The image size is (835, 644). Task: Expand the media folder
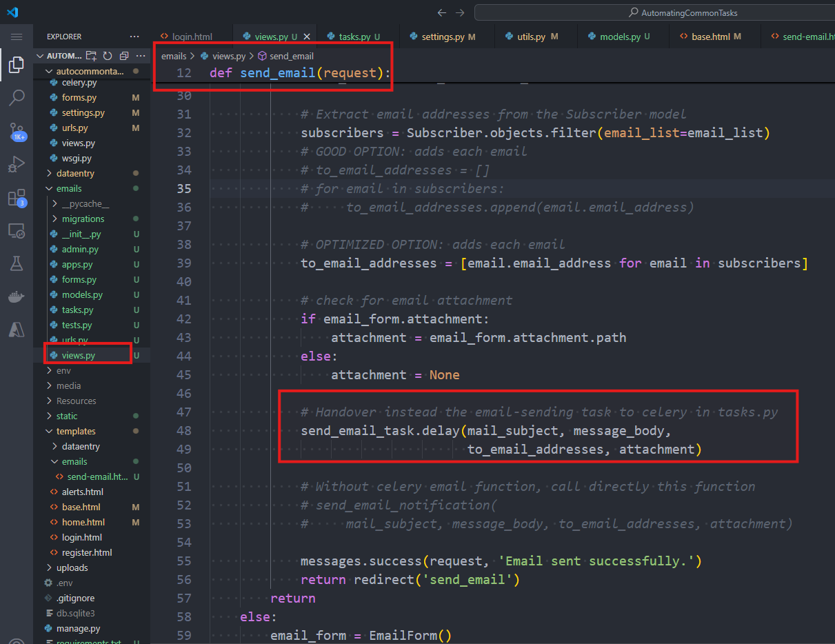point(92,385)
